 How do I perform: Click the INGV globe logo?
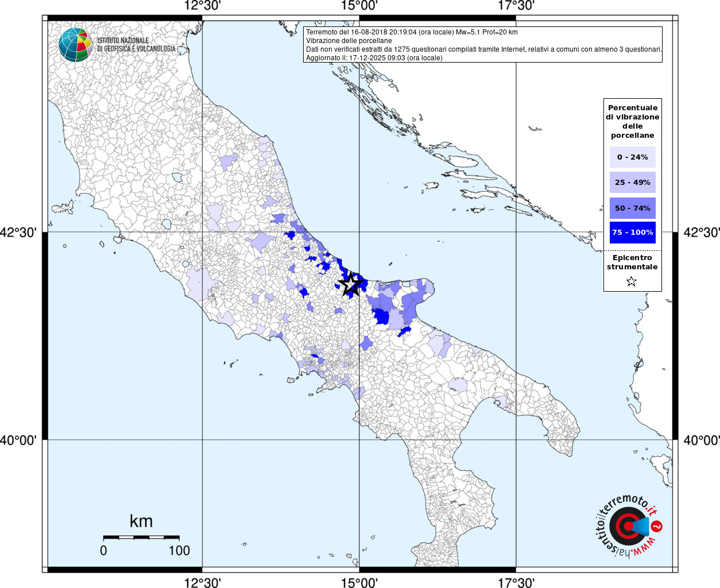point(75,45)
